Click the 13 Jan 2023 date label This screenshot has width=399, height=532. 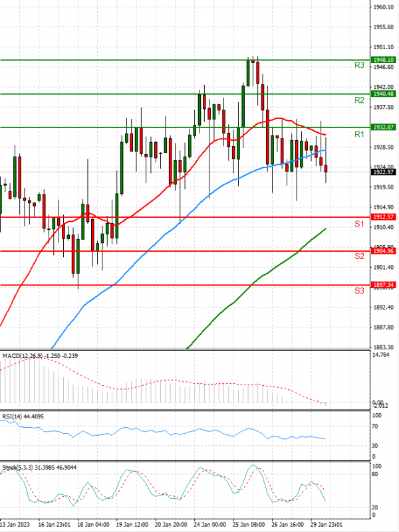point(15,525)
